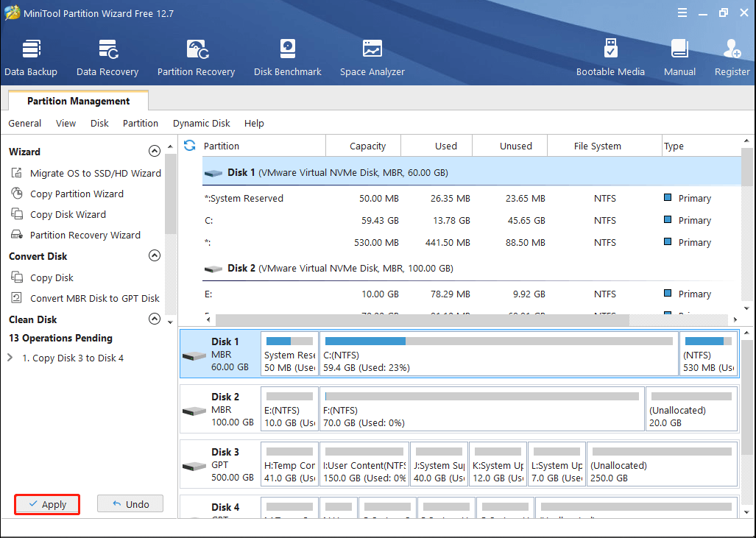
Task: Click Disk 2 header icon in partition list
Action: tap(213, 269)
